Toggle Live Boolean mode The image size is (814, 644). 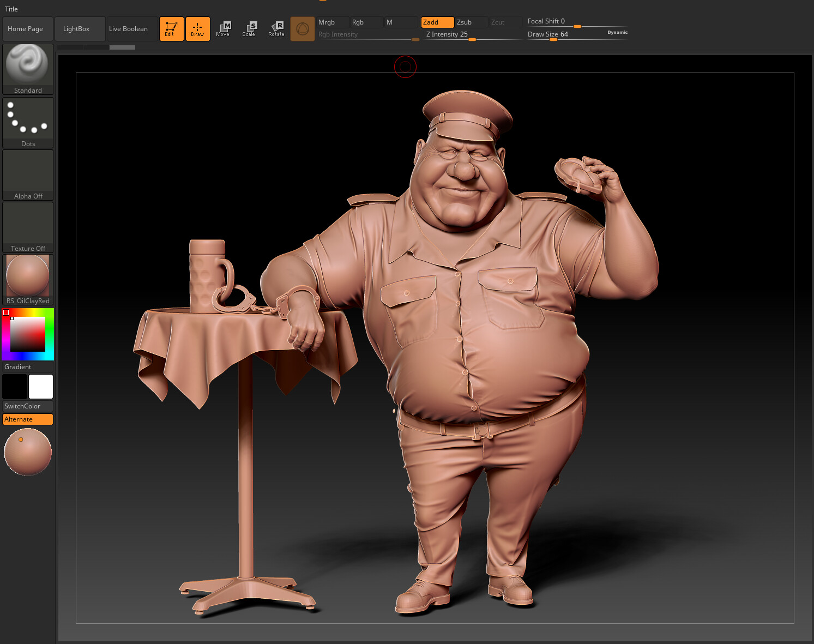tap(131, 29)
